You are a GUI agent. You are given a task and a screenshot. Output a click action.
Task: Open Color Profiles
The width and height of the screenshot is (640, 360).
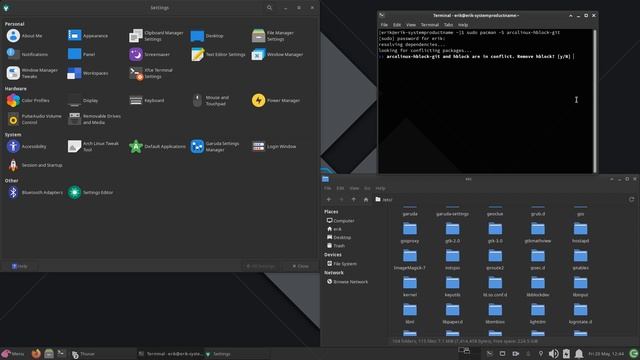coord(28,100)
